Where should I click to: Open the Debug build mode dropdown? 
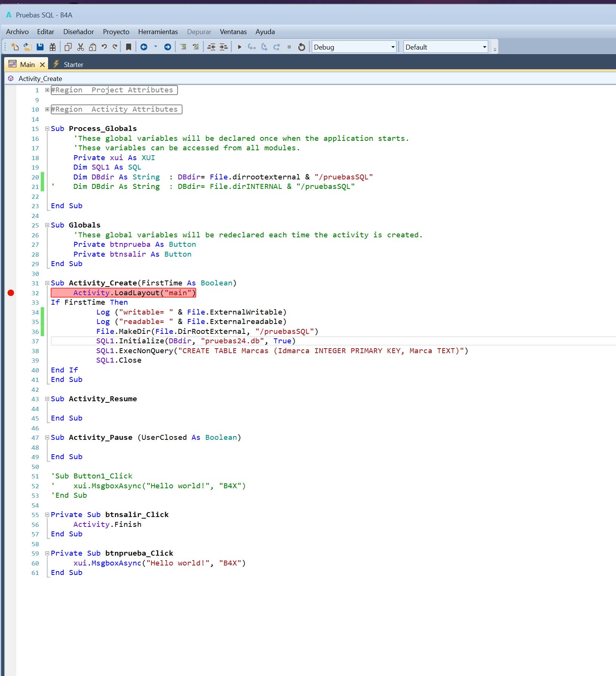click(393, 47)
